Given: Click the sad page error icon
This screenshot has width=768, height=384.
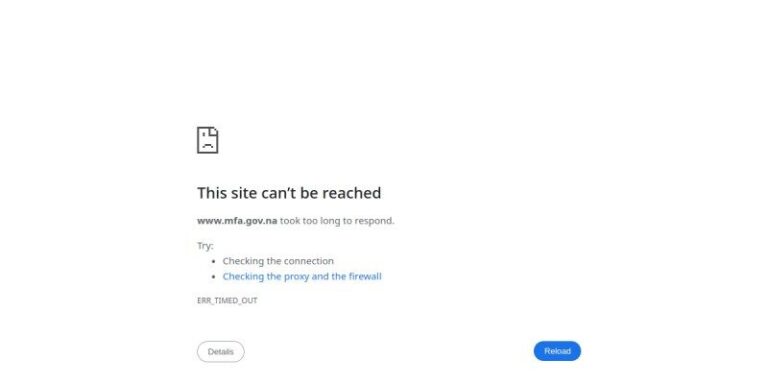Looking at the screenshot, I should pos(208,140).
